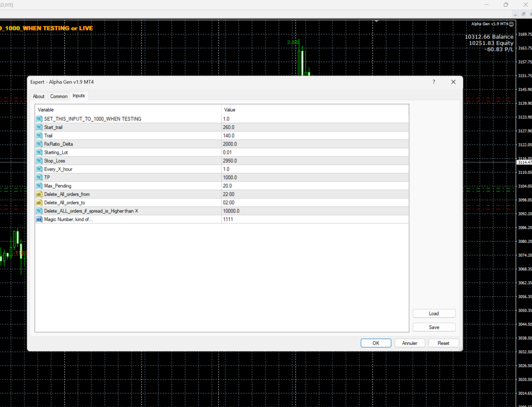Click the Max_Pending variable icon
Viewport: 532px width, 407px height.
(x=39, y=186)
